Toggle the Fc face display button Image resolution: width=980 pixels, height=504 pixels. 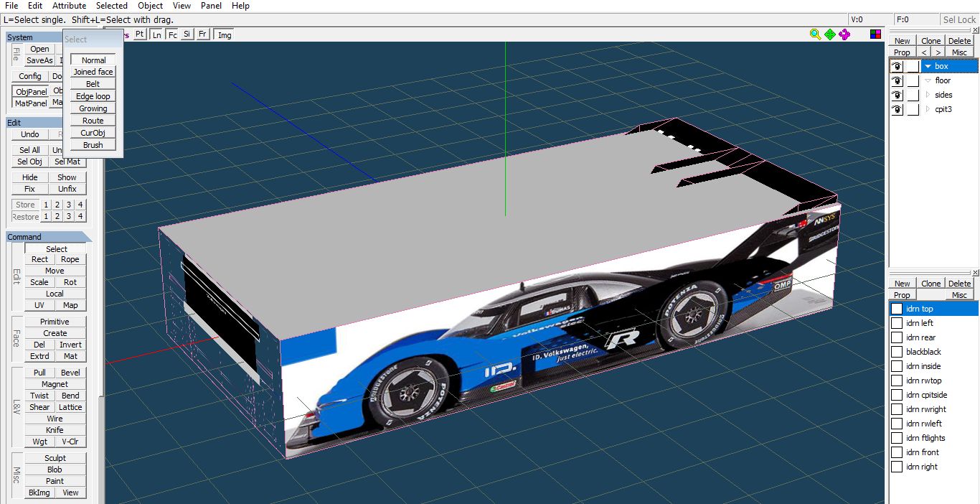[x=172, y=34]
